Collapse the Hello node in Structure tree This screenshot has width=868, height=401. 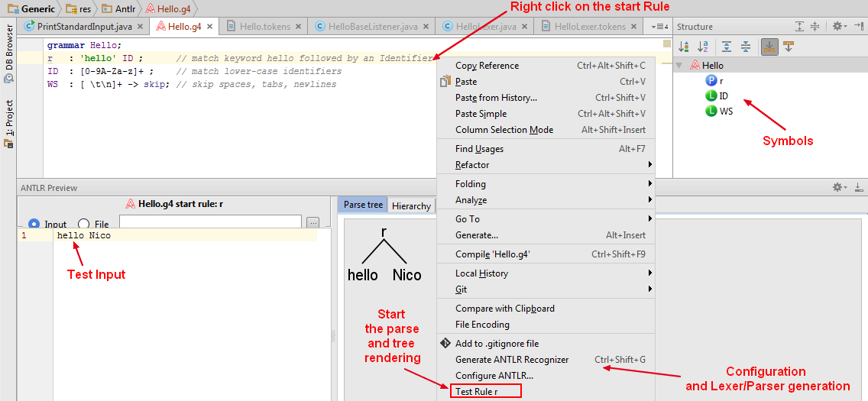[x=679, y=66]
